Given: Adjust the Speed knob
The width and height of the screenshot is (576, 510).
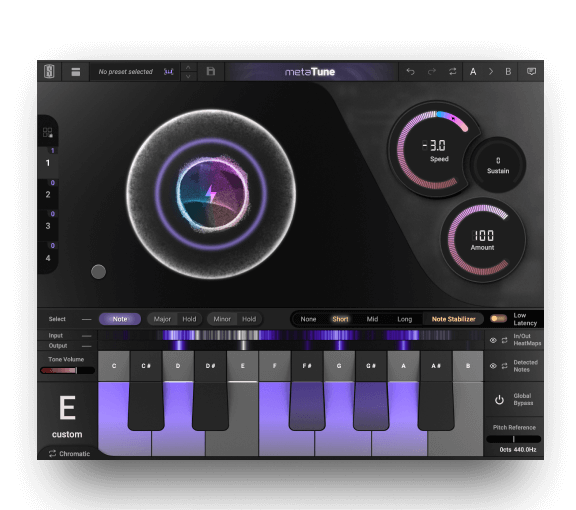Looking at the screenshot, I should tap(434, 150).
